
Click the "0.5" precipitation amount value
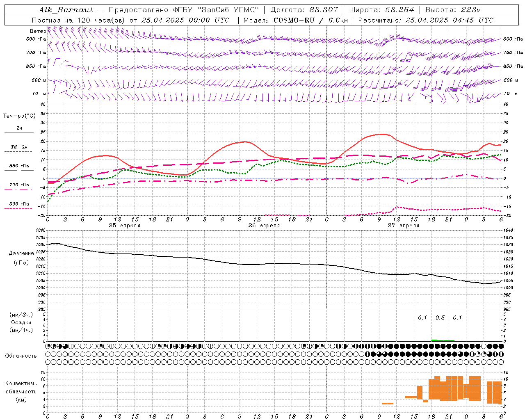(x=440, y=317)
